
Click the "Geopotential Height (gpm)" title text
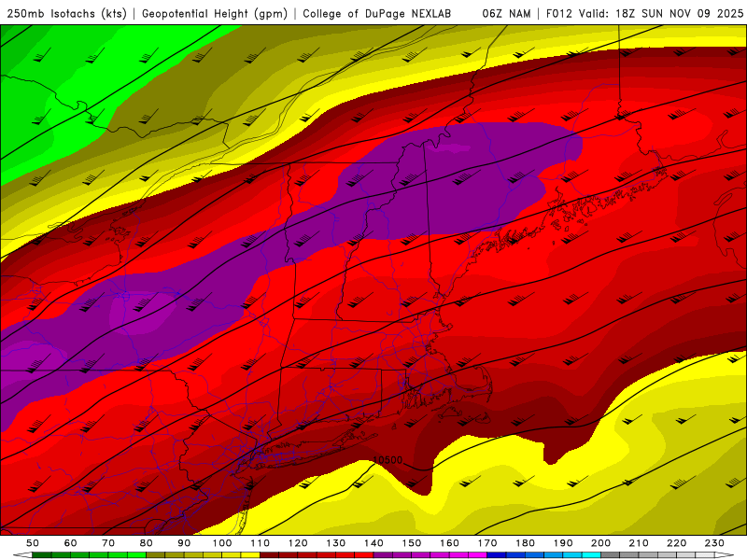215,14
